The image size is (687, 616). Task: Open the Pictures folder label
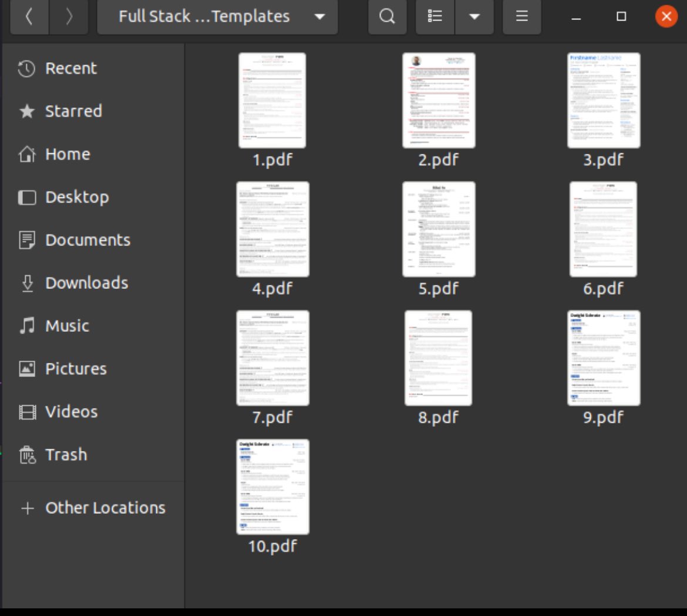[76, 369]
